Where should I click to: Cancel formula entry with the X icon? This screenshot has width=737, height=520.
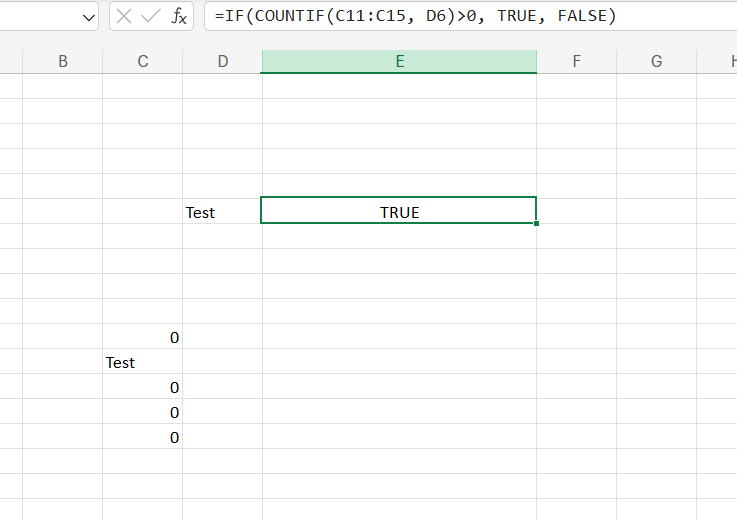(x=124, y=16)
